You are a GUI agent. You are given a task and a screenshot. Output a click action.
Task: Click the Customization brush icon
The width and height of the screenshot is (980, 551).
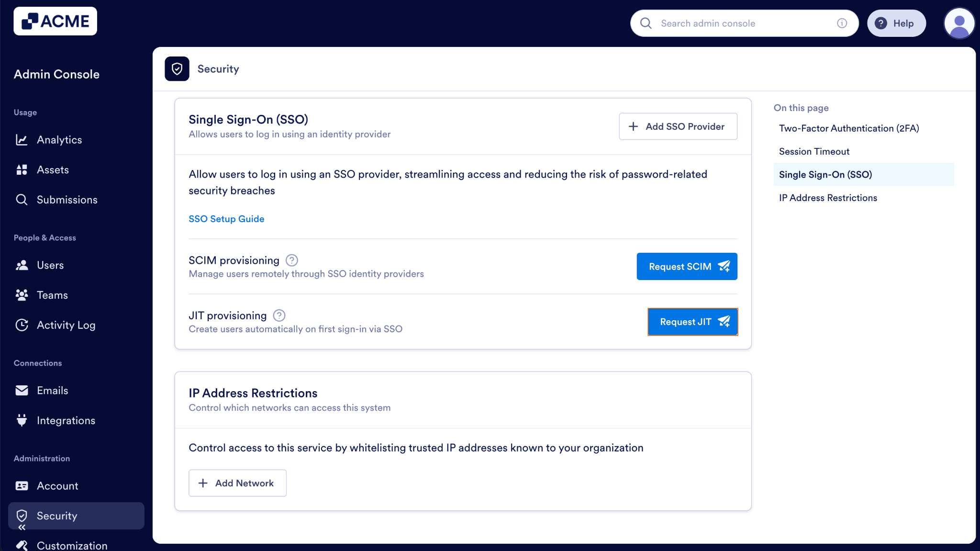tap(22, 545)
